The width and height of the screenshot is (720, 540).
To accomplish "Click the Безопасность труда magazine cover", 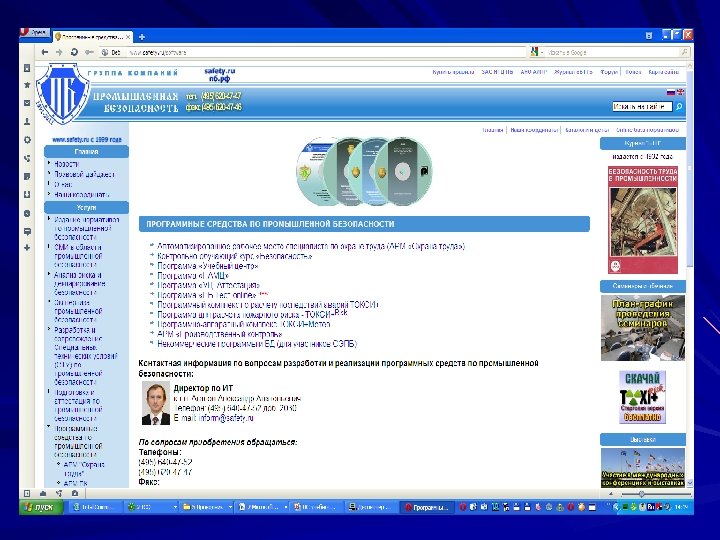I will click(643, 220).
